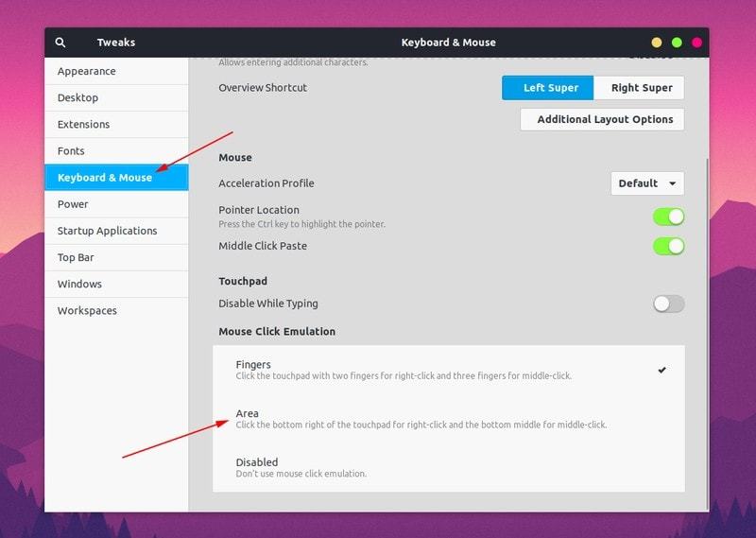Navigate to the Top Bar section
Screen dimensions: 756x538
click(77, 257)
